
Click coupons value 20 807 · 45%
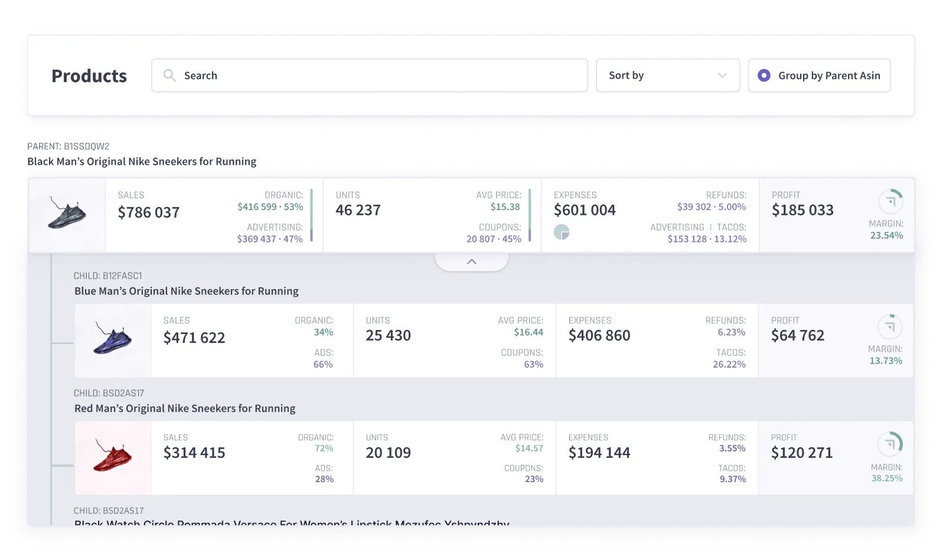pos(494,239)
